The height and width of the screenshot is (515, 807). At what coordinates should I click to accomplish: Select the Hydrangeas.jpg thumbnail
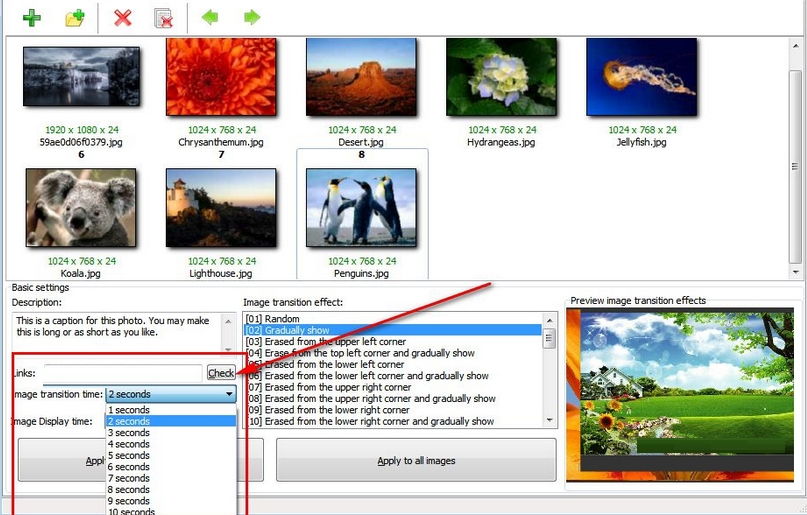tap(501, 77)
